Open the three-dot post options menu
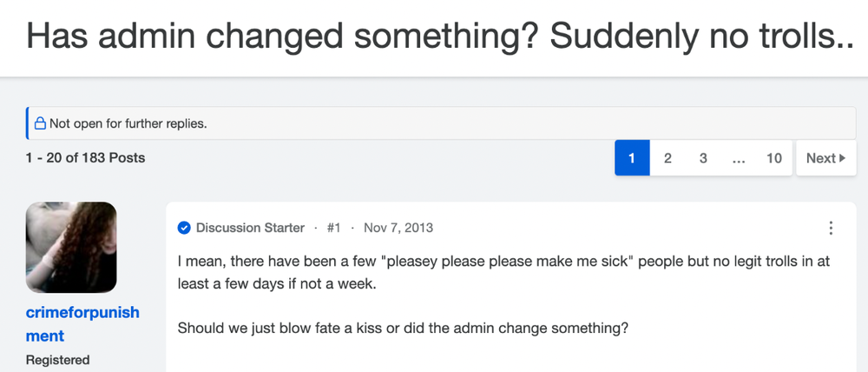Viewport: 868px width, 372px height. click(831, 228)
